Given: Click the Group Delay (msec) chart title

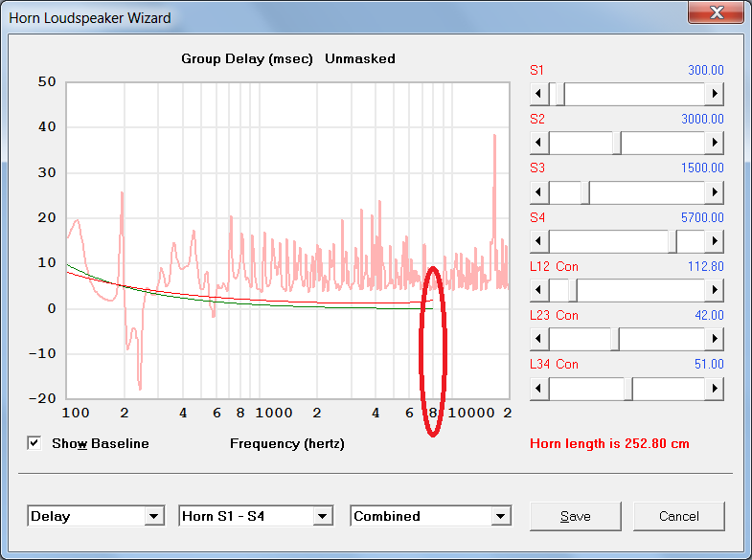Looking at the screenshot, I should pyautogui.click(x=246, y=59).
